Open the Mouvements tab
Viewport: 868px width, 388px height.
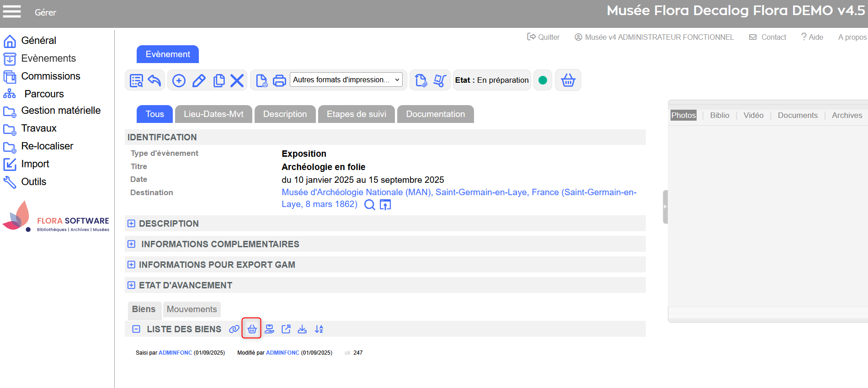click(192, 309)
